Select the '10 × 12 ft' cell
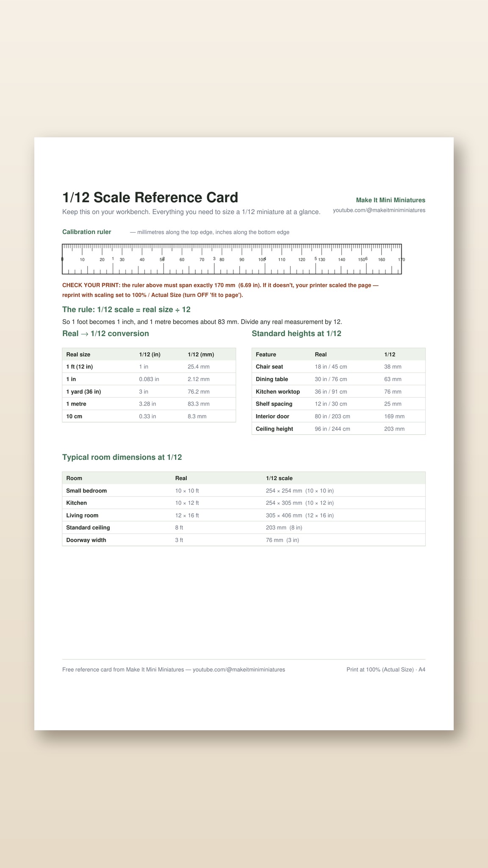Viewport: 488px width, 868px height. 187,503
